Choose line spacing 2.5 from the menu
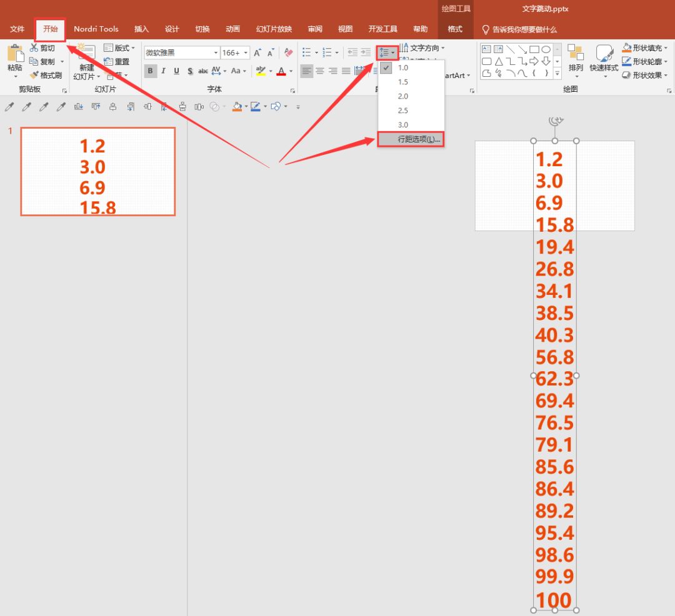Viewport: 675px width, 616px height. [411, 110]
